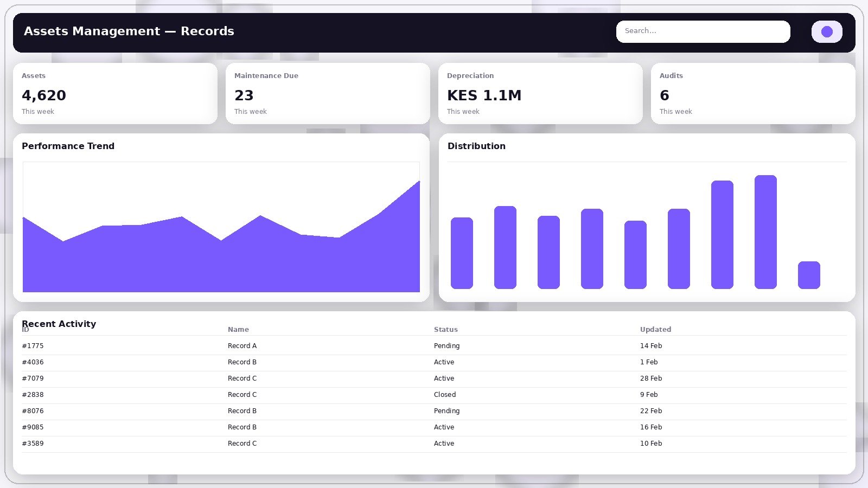This screenshot has width=868, height=488.
Task: Select the Depreciation KES 1.1M card
Action: 540,93
